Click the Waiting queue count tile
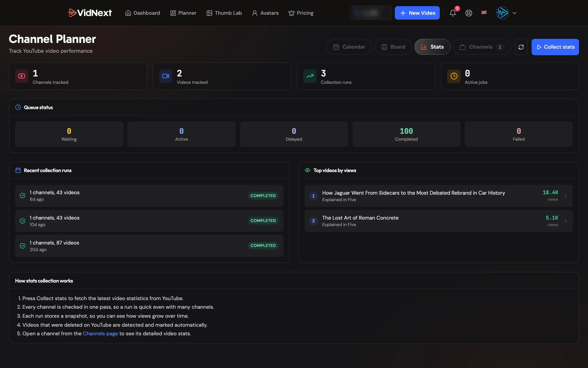This screenshot has height=368, width=588. pos(69,134)
